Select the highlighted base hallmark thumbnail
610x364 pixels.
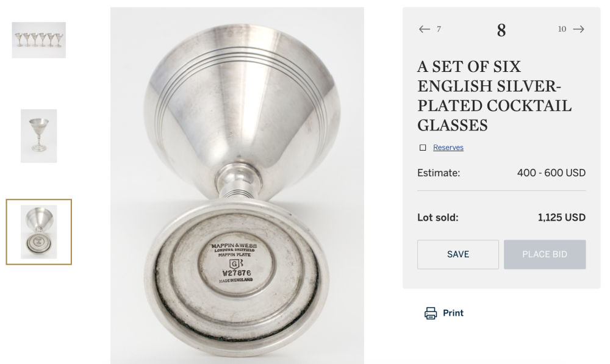click(x=39, y=232)
